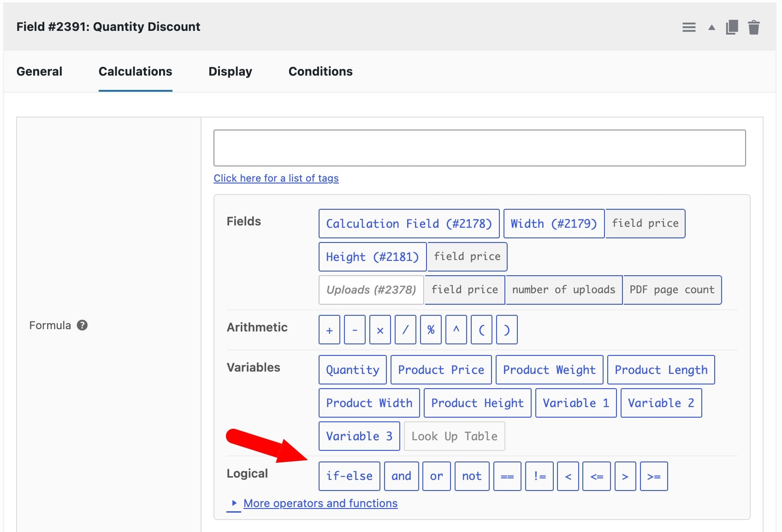Go to the Conditions tab
The width and height of the screenshot is (782, 532).
click(x=320, y=71)
